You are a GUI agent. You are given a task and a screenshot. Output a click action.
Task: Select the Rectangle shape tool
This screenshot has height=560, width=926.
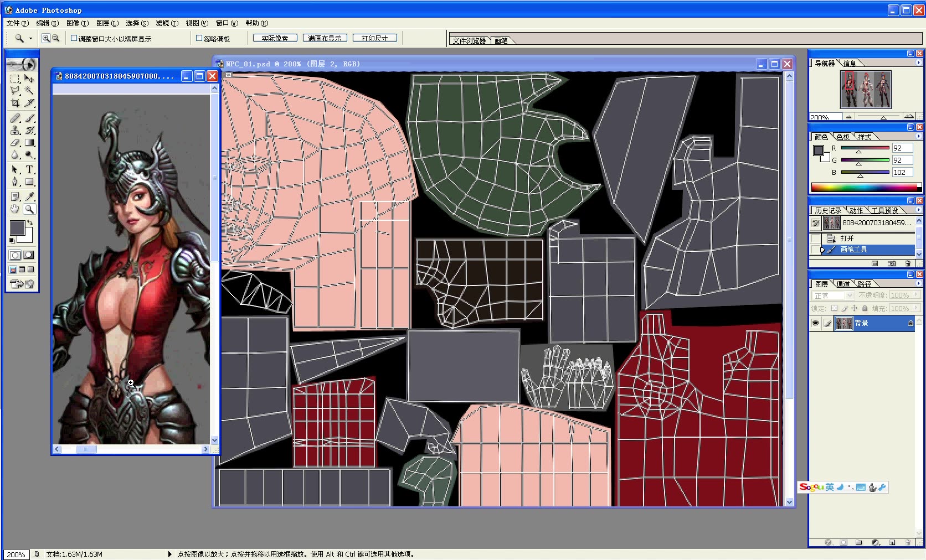[29, 182]
